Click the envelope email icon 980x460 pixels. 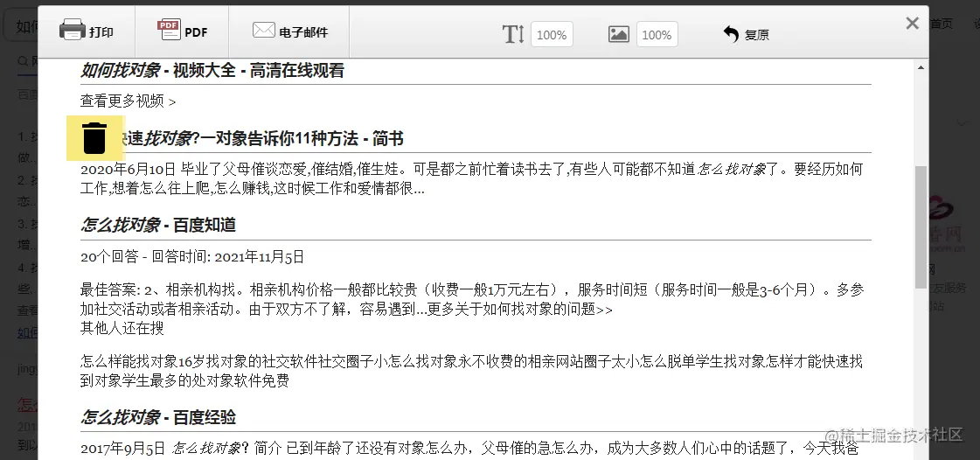pos(264,30)
